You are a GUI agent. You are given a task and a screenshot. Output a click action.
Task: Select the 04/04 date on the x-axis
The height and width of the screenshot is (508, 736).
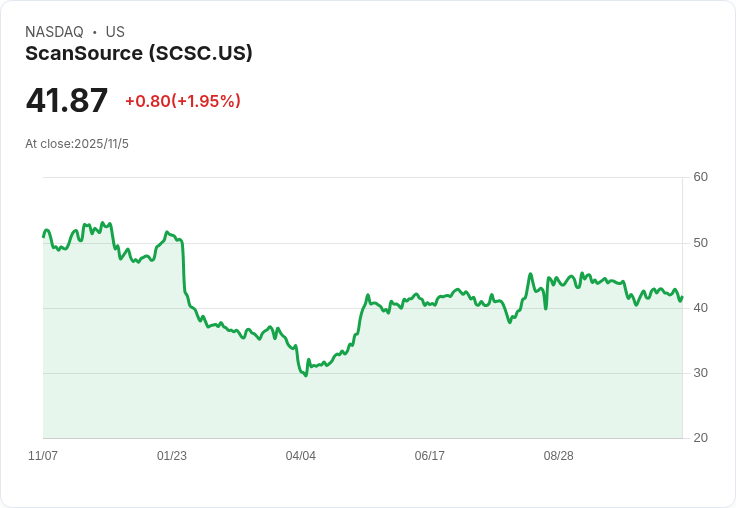301,456
